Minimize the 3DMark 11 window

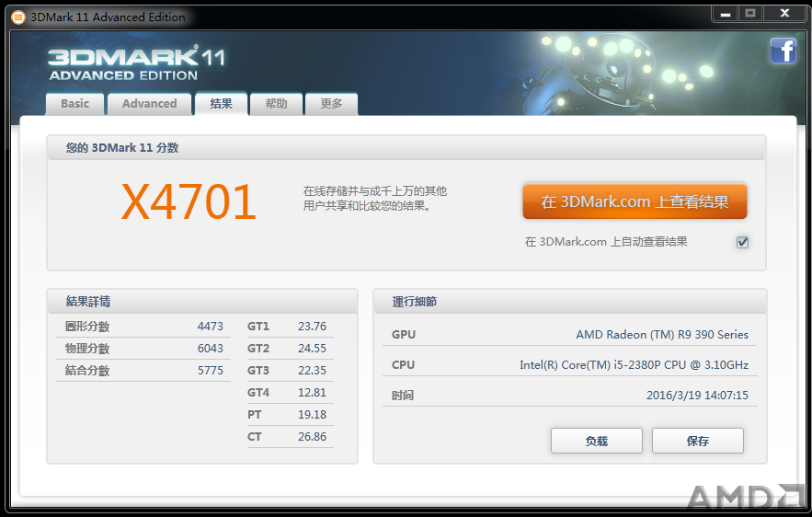[726, 14]
